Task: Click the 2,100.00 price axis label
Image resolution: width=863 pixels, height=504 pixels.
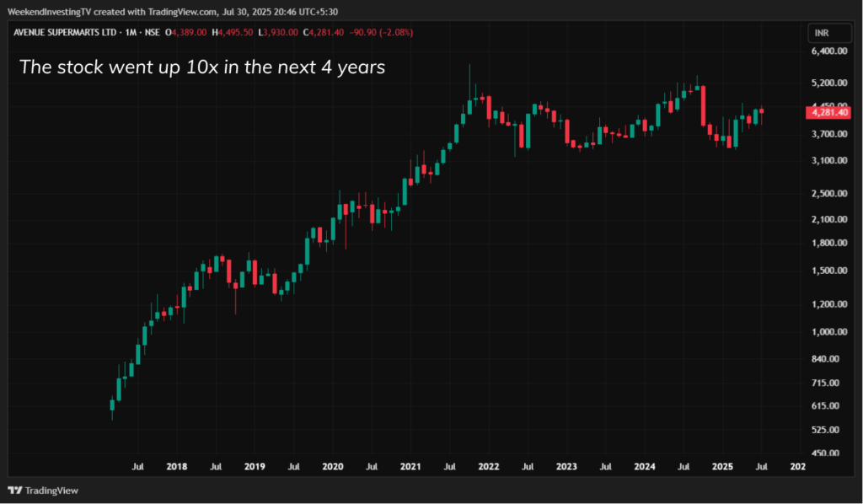Action: [829, 219]
